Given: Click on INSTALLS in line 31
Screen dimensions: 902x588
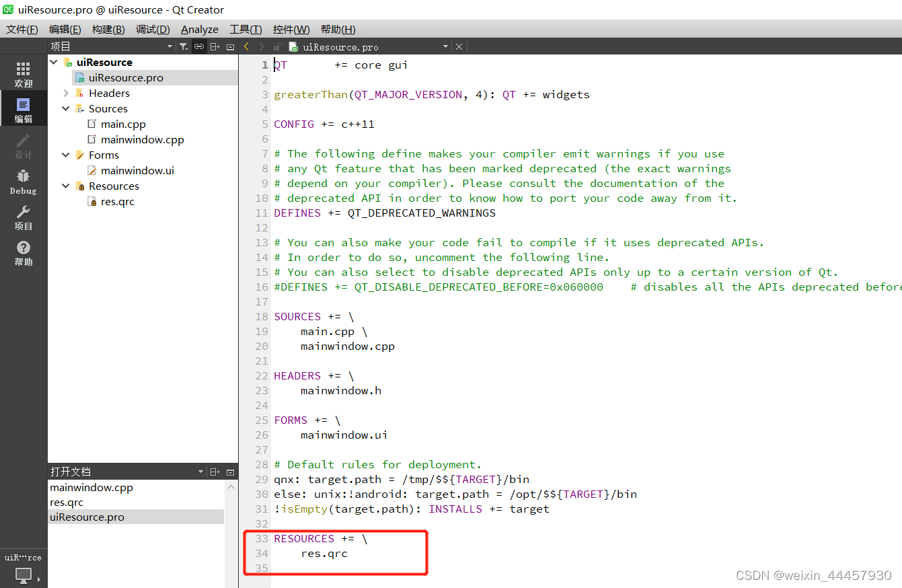Looking at the screenshot, I should (x=455, y=509).
